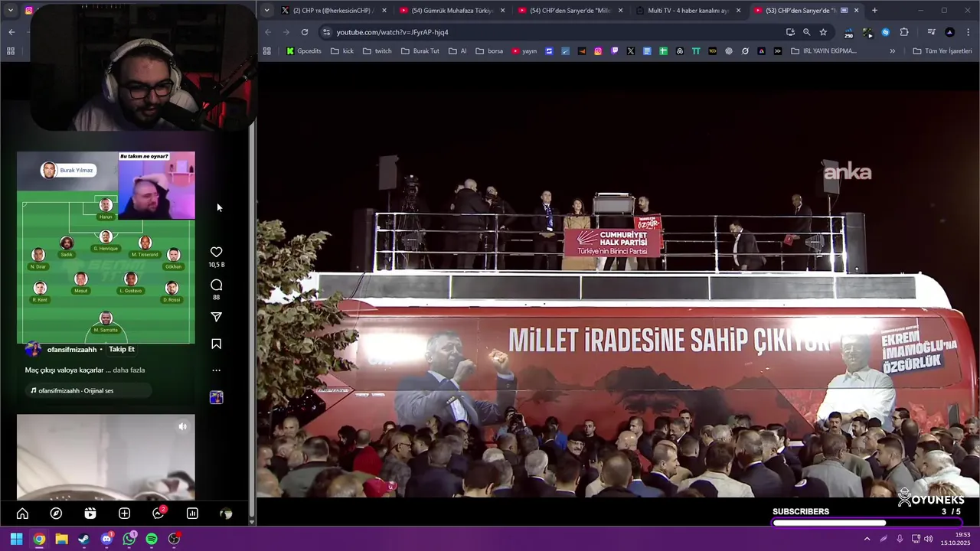Expand caption with daha fazla
Image resolution: width=980 pixels, height=551 pixels.
coord(129,370)
